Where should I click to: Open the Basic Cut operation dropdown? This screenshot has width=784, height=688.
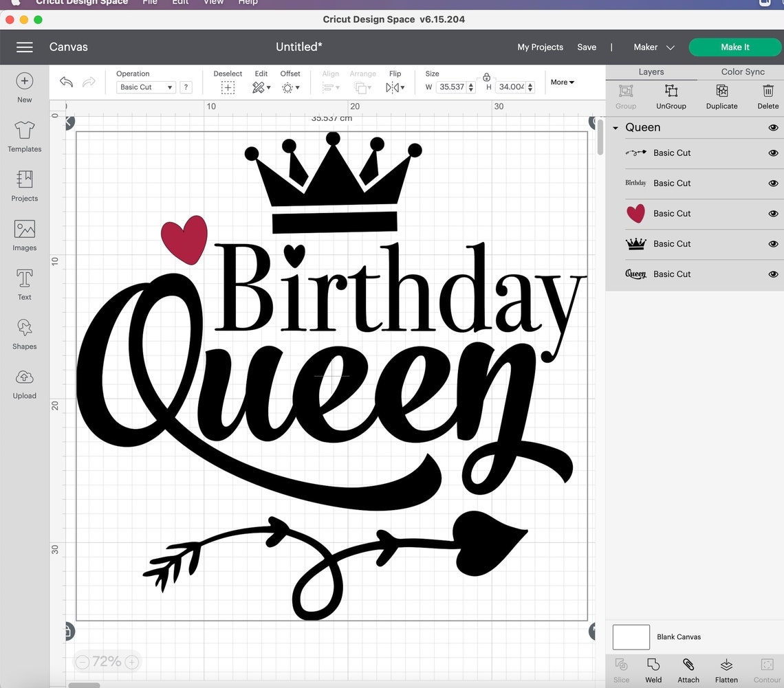(x=145, y=87)
